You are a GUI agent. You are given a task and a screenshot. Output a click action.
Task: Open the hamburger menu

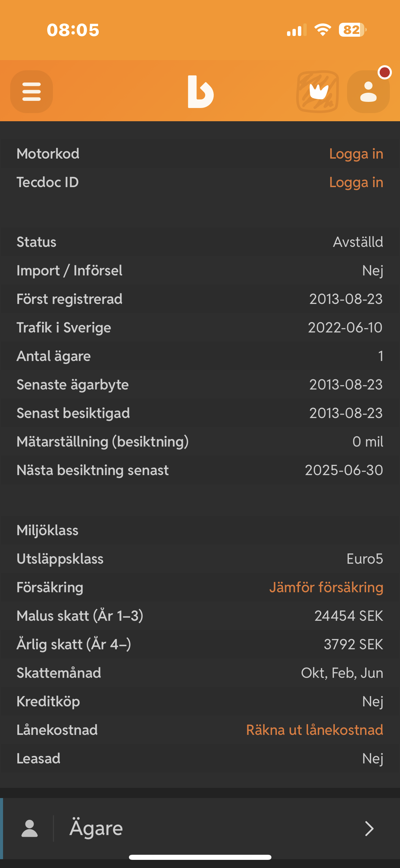click(x=32, y=92)
